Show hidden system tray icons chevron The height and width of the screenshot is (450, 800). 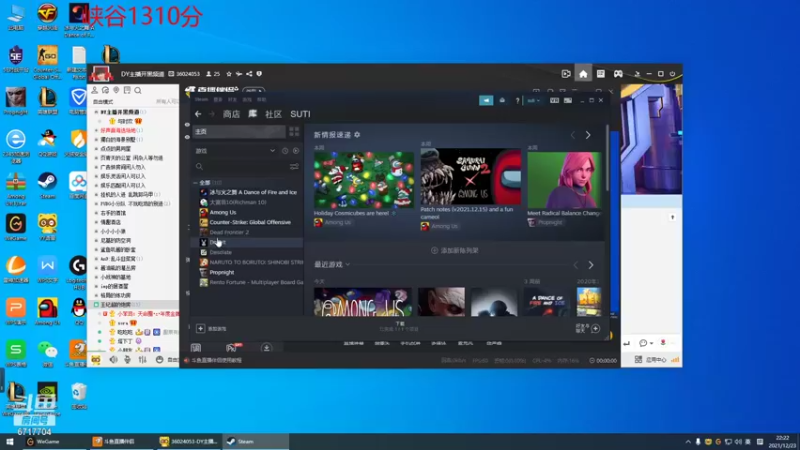688,442
